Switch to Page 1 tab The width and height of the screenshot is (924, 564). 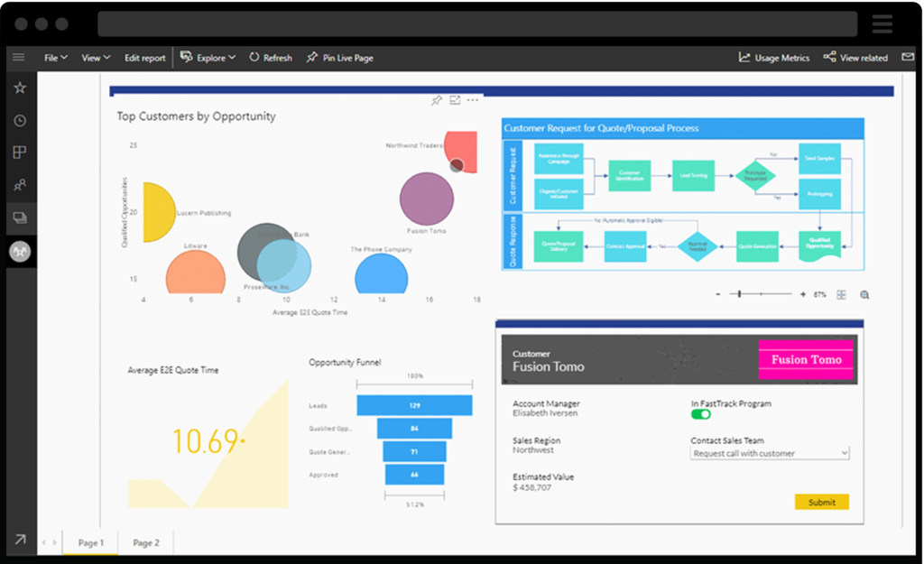tap(91, 542)
